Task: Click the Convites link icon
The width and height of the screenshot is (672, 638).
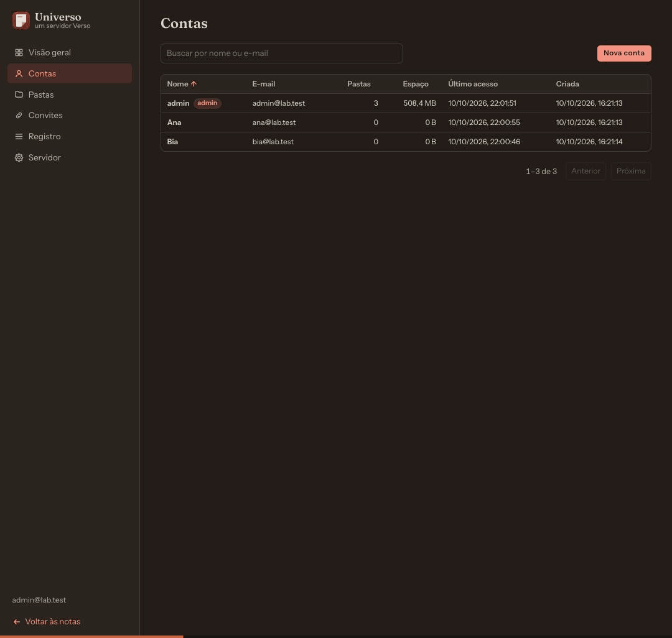Action: 19,115
